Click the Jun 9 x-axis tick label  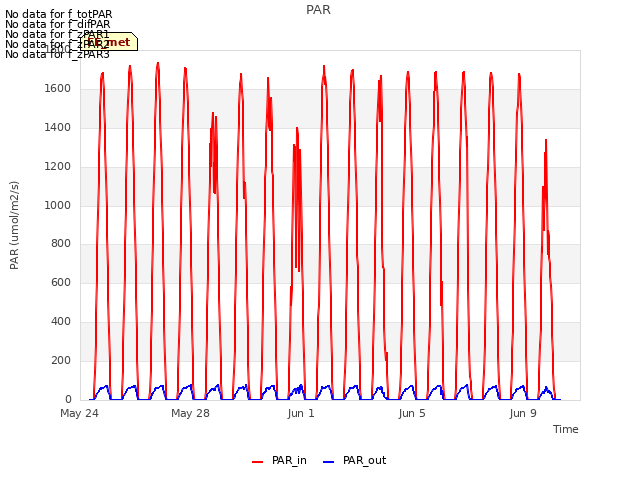[x=523, y=413]
